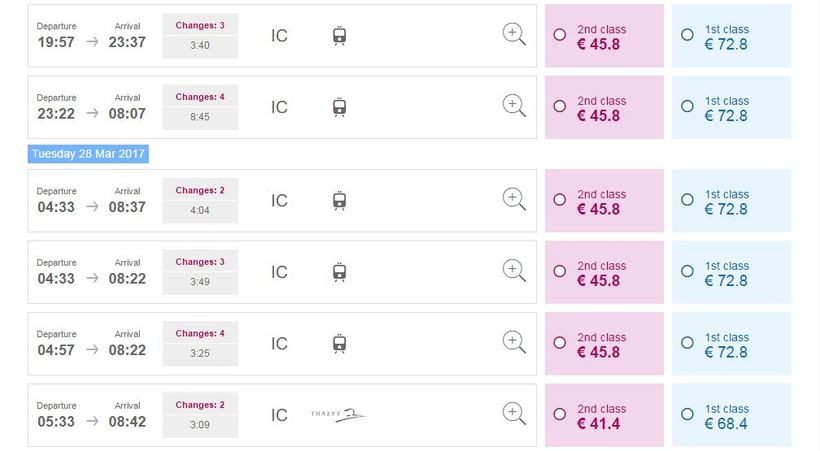The image size is (820, 451).
Task: Choose 2nd class for 04:33 arriving 08:37
Action: pyautogui.click(x=560, y=200)
